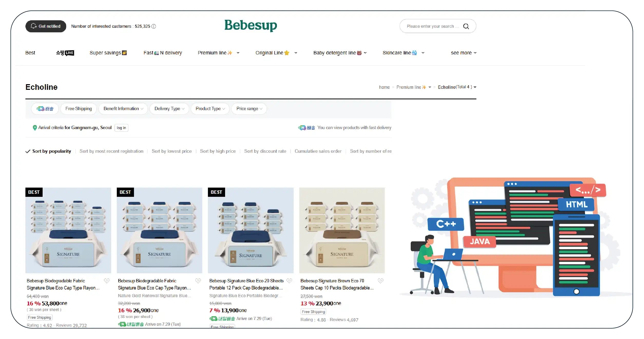Select Sort by popularity option
Image resolution: width=644 pixels, height=339 pixels.
tap(51, 151)
